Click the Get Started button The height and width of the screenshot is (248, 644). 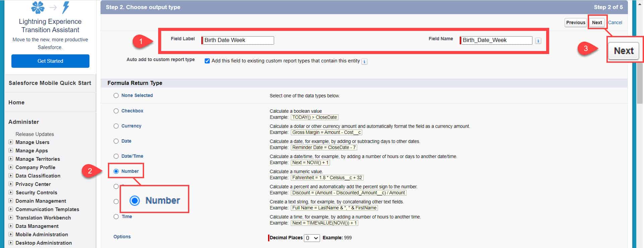[x=50, y=61]
